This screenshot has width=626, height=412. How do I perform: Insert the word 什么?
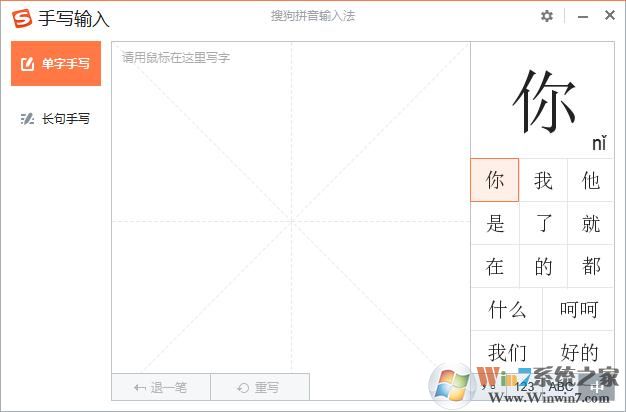(507, 309)
